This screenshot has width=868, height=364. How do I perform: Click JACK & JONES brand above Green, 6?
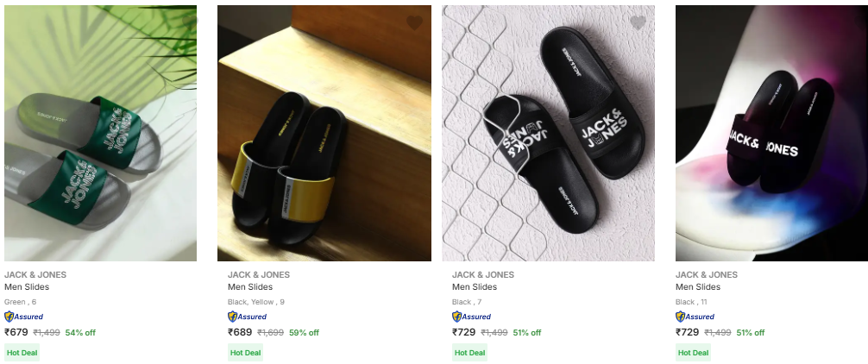(35, 274)
